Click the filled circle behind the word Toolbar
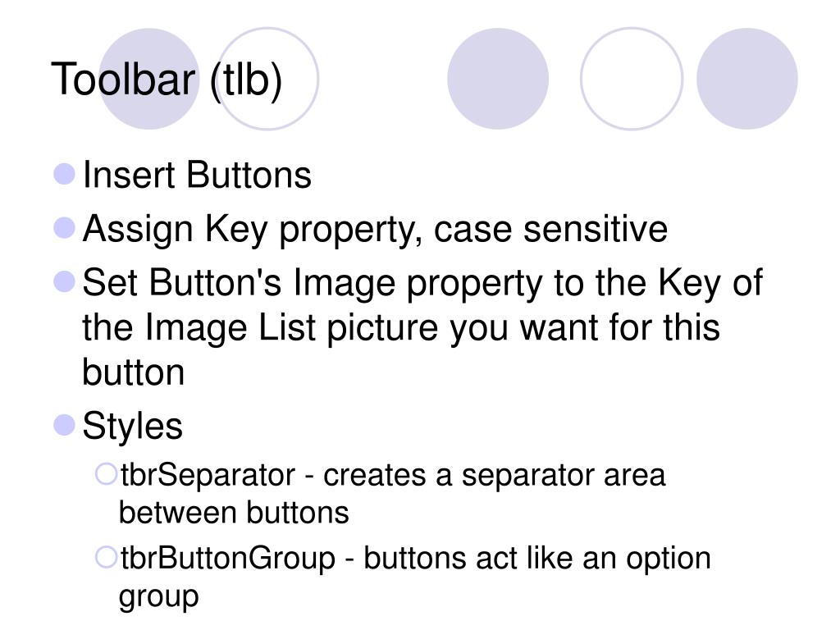Screen dimensions: 840x630 [149, 79]
